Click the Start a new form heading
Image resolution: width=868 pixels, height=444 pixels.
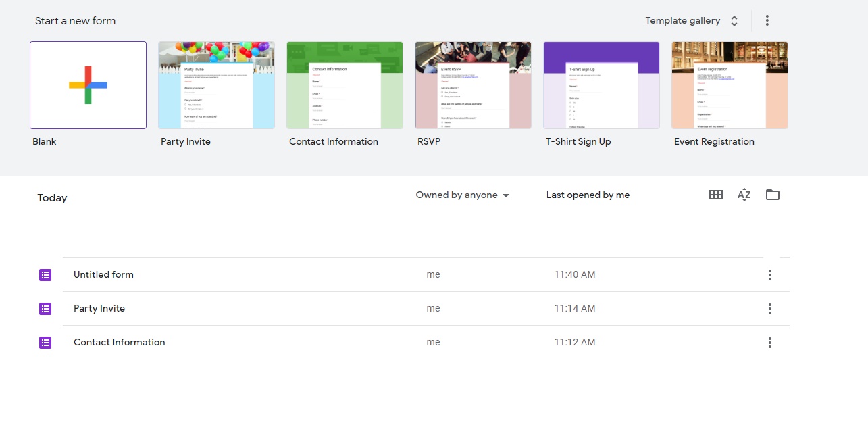(x=75, y=21)
